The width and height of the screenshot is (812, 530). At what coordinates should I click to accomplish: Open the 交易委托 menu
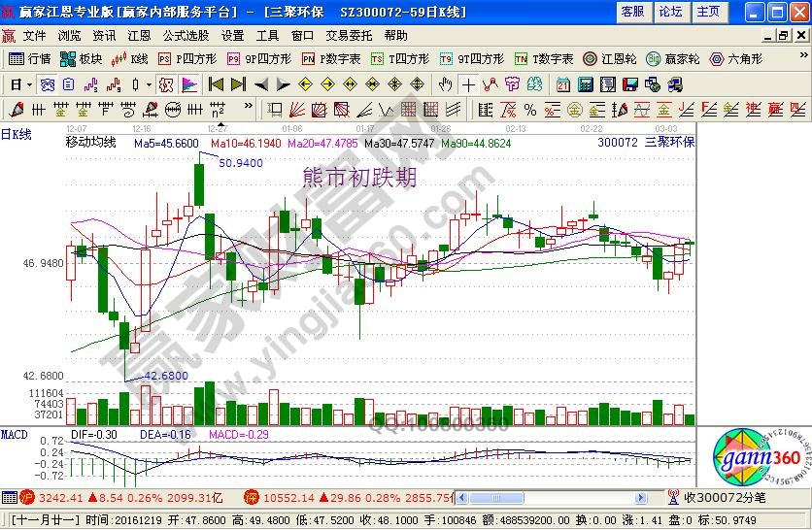pos(349,35)
